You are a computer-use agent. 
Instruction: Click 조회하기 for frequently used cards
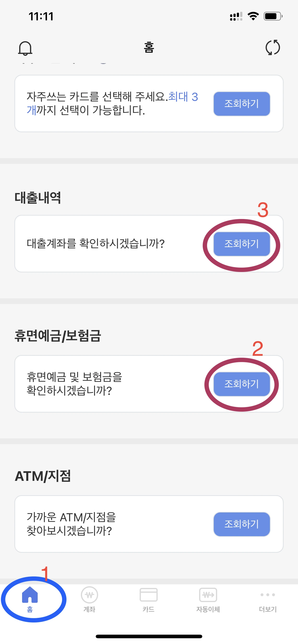[242, 103]
